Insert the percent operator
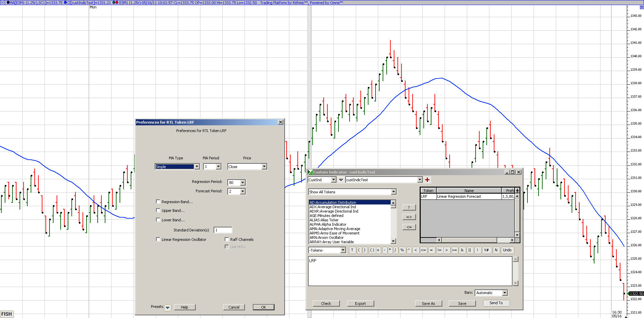This screenshot has height=318, width=644. [x=402, y=250]
